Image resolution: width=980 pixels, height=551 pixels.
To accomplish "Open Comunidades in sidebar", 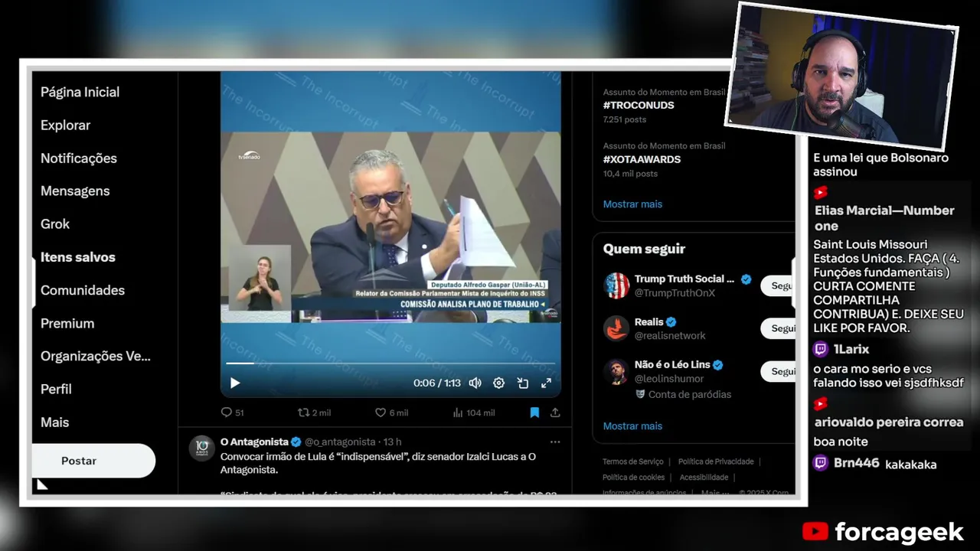I will 83,290.
